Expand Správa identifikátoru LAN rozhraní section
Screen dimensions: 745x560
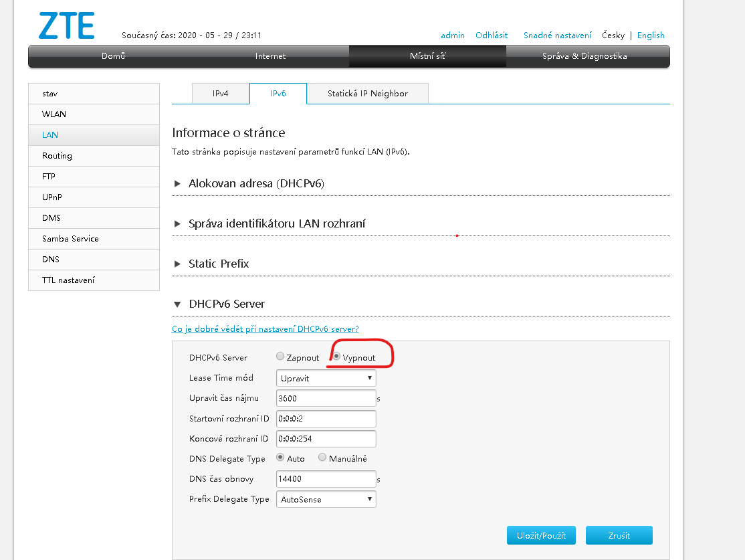click(x=276, y=223)
